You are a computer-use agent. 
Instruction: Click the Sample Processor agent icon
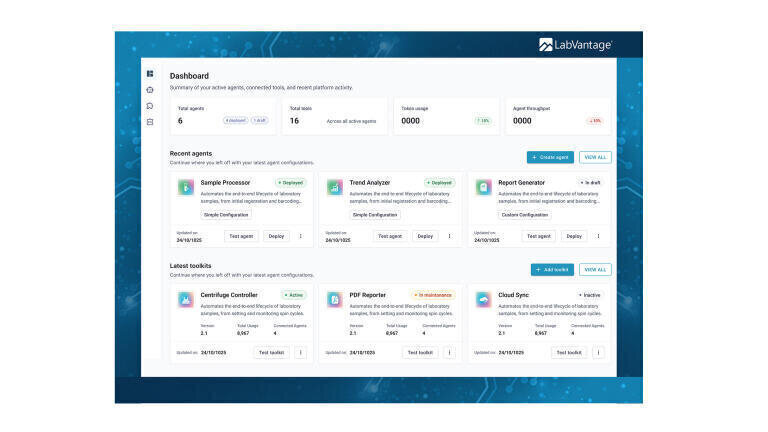pos(186,187)
